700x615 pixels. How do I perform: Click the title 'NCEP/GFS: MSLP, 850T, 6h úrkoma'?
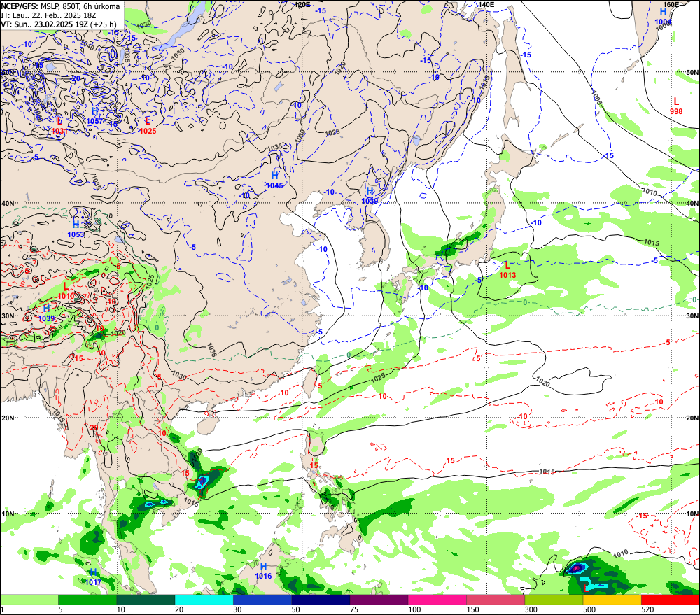coord(60,6)
